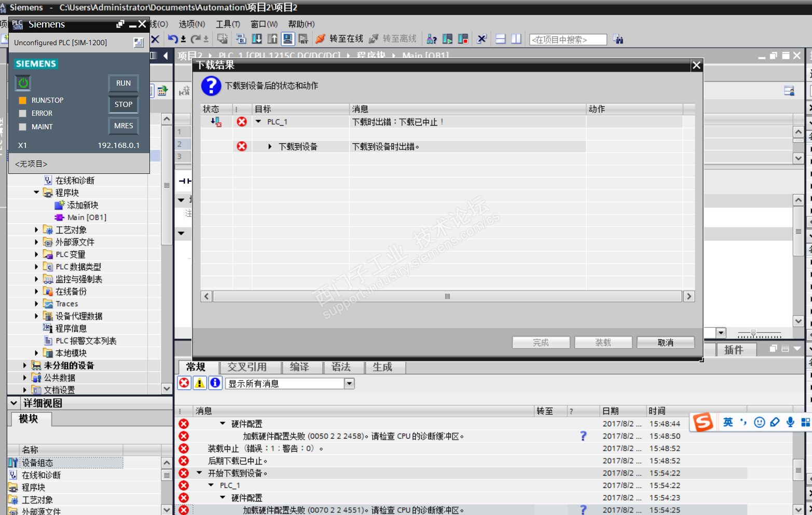Open the 显示所有消息 message filter dropdown

(350, 383)
